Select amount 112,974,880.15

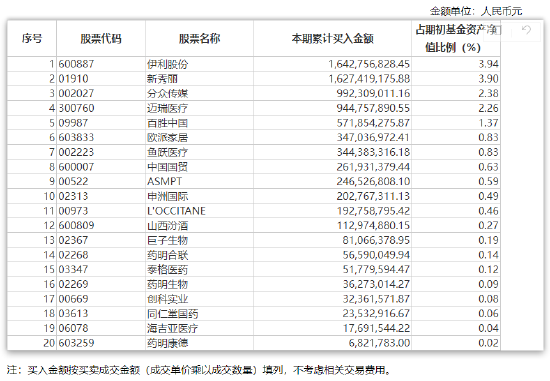point(373,225)
